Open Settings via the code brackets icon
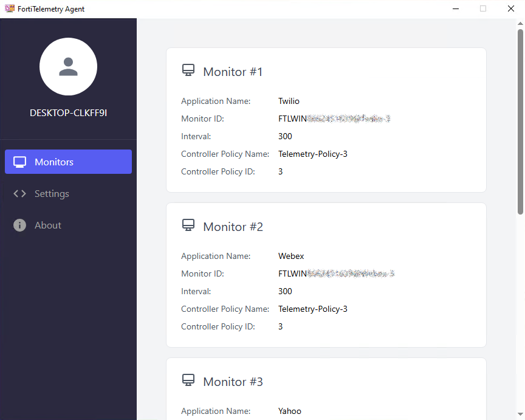Image resolution: width=525 pixels, height=420 pixels. click(x=19, y=193)
